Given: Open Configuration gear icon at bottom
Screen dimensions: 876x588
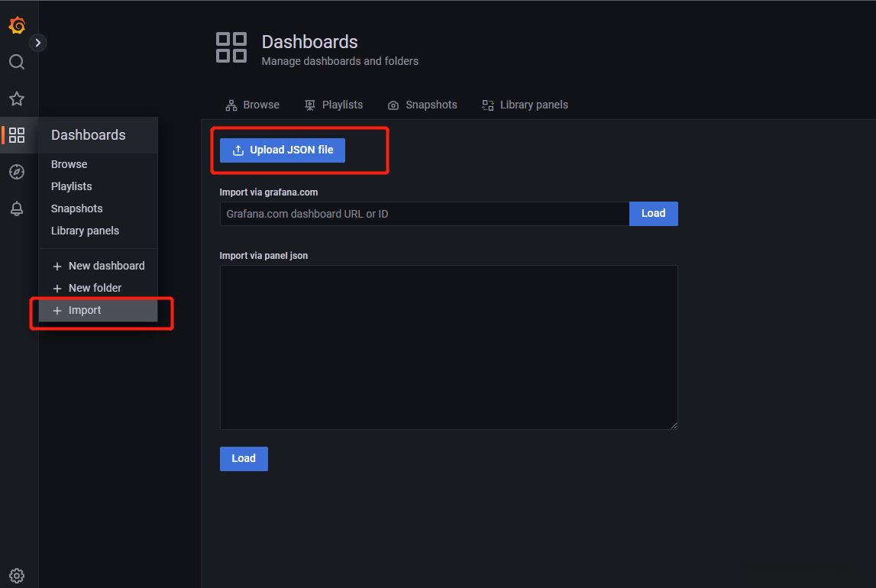Looking at the screenshot, I should pos(17,575).
